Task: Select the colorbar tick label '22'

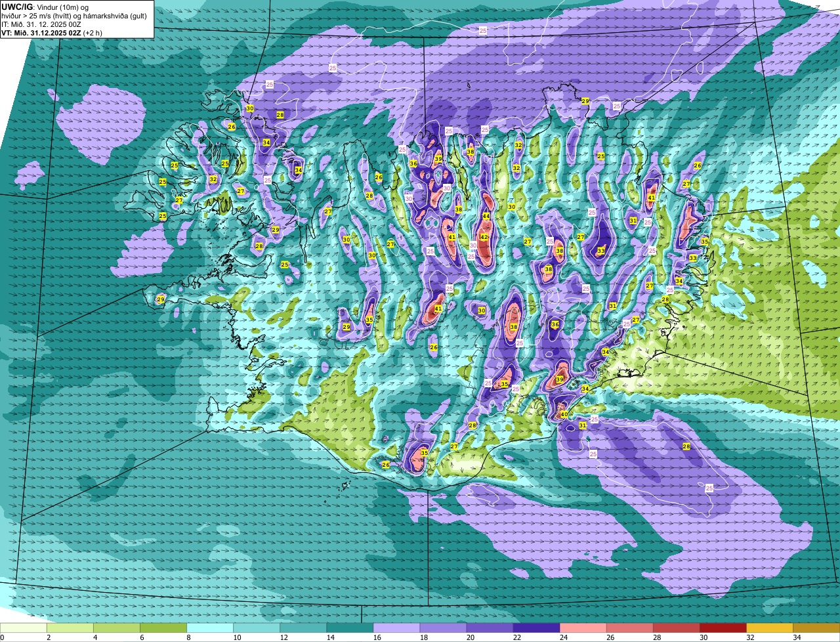Action: 516,637
